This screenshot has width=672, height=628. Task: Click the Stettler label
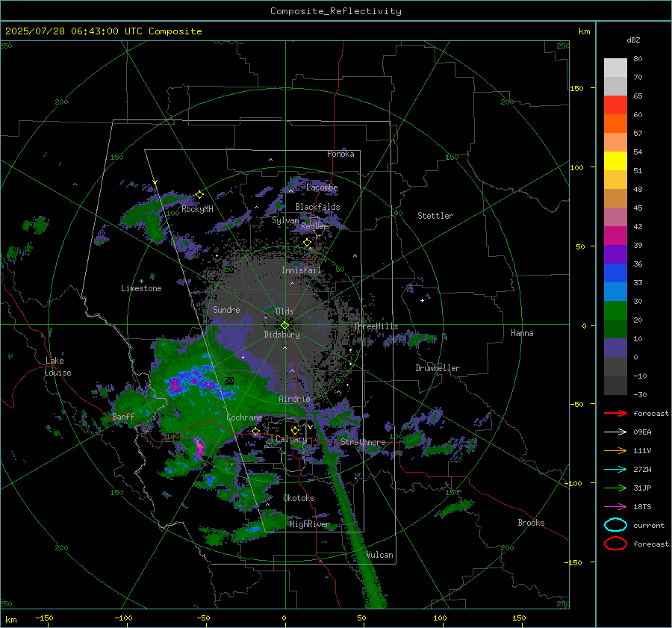point(435,216)
